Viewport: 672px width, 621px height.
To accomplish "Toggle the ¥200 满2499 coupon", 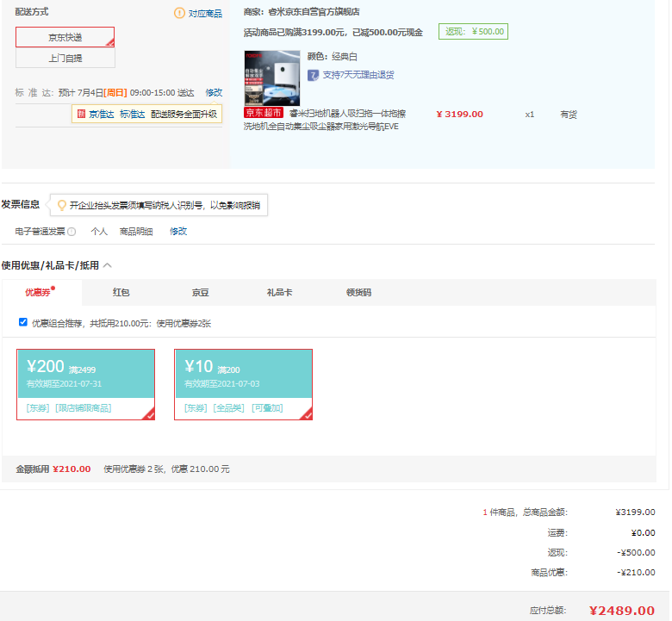I will point(85,384).
